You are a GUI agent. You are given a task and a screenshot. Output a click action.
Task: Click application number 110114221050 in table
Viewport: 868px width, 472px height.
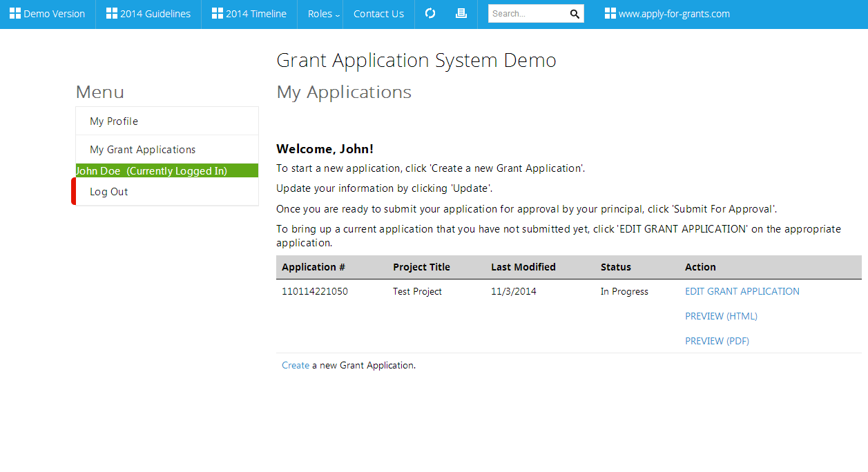315,291
